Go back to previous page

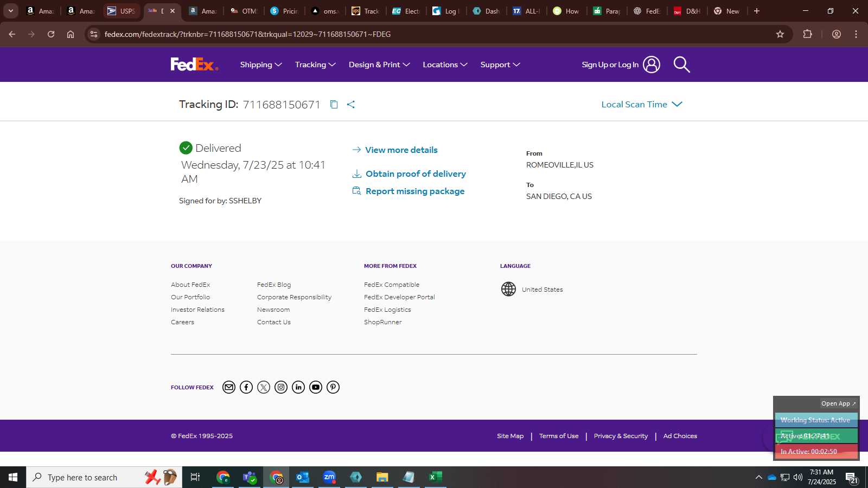(12, 34)
